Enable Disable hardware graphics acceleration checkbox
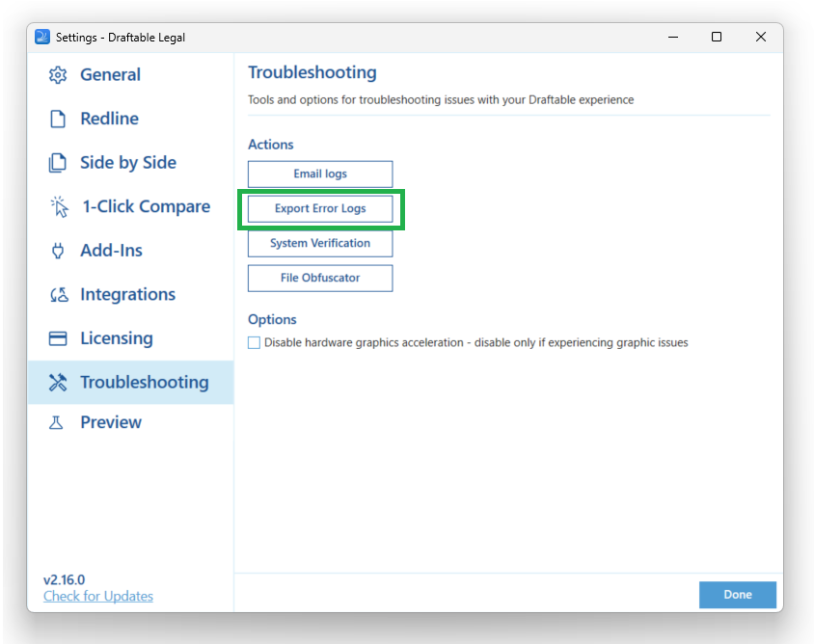Screen dimensions: 814x644 254,343
